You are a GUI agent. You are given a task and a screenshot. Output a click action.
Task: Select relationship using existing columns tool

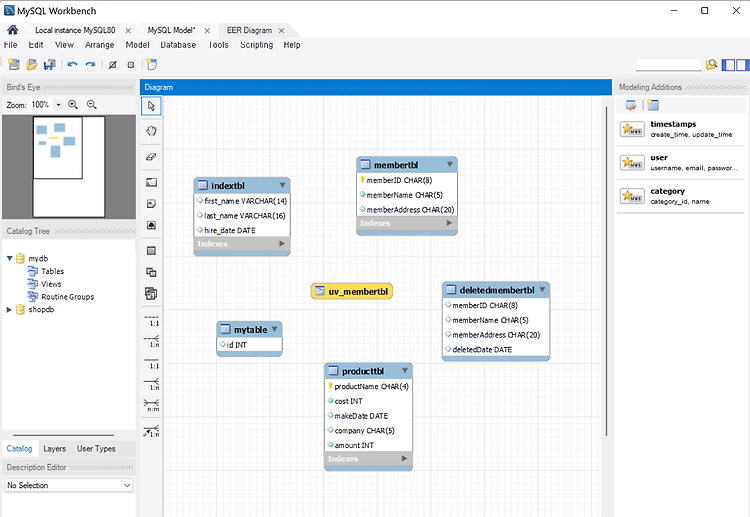click(152, 430)
